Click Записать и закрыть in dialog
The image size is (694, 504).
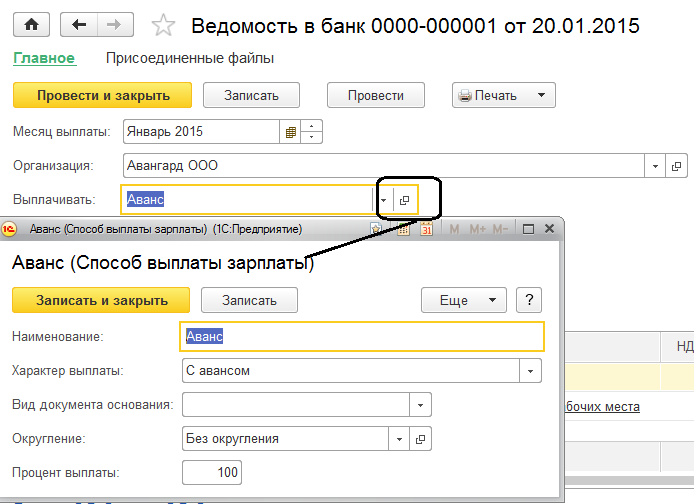pyautogui.click(x=101, y=300)
